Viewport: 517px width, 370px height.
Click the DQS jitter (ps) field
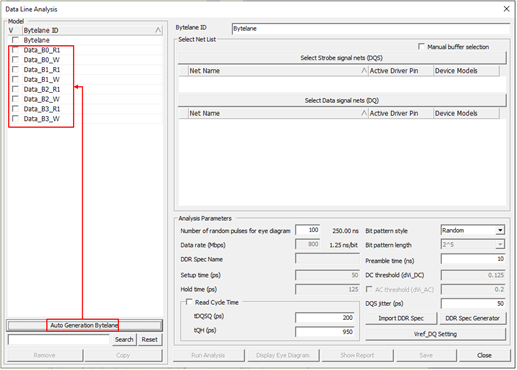click(473, 304)
